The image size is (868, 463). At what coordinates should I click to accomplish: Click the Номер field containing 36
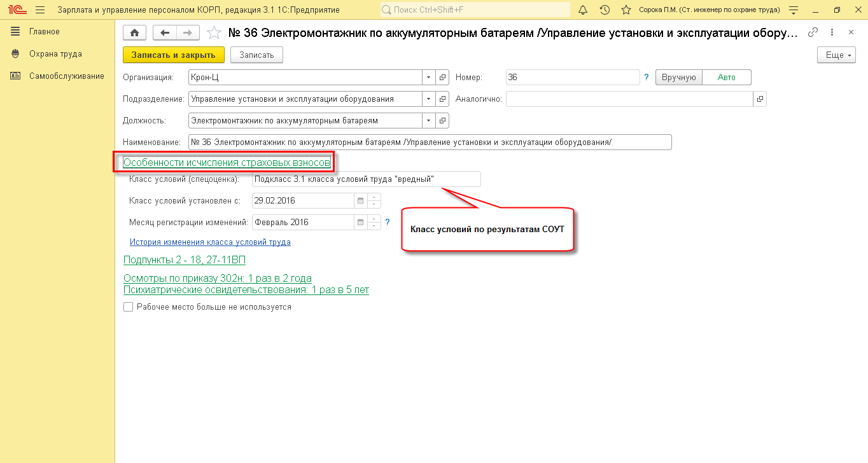click(x=573, y=78)
